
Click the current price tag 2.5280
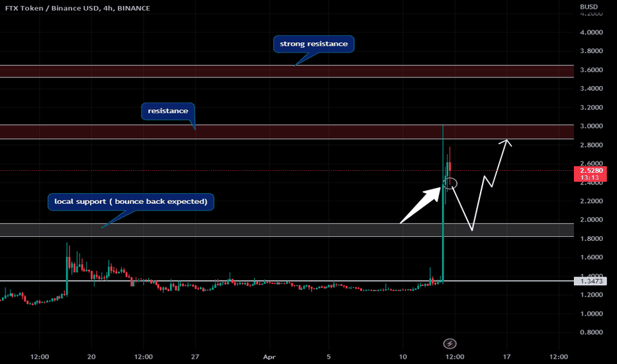pyautogui.click(x=591, y=170)
